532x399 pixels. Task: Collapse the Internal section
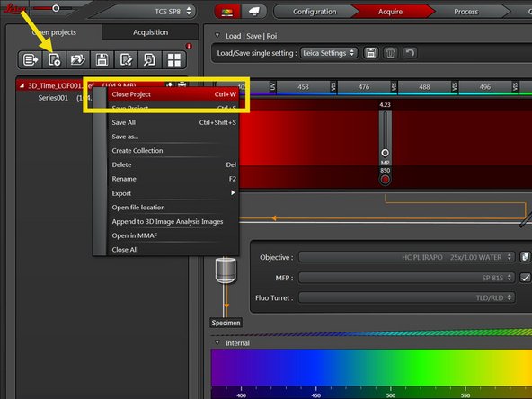[x=217, y=342]
